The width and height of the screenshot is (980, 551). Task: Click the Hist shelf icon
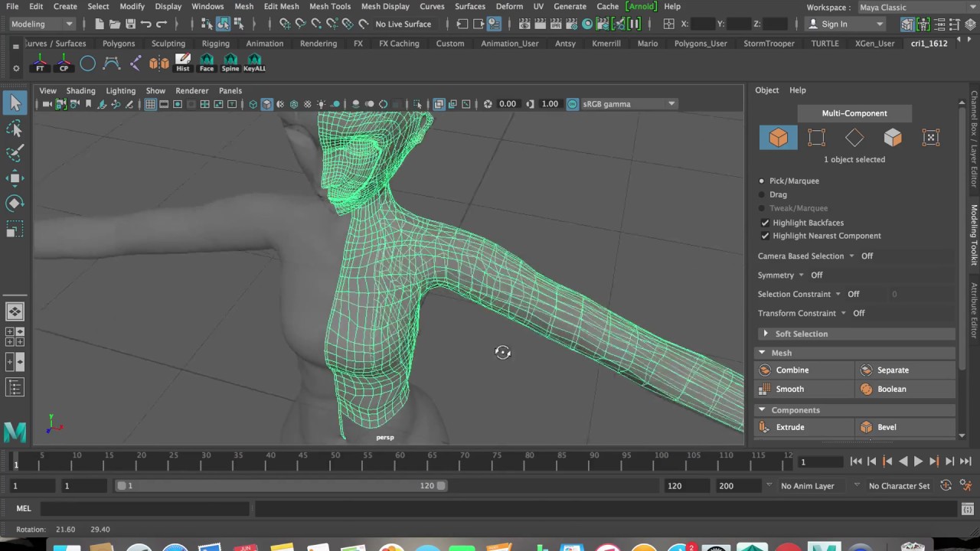(x=182, y=63)
